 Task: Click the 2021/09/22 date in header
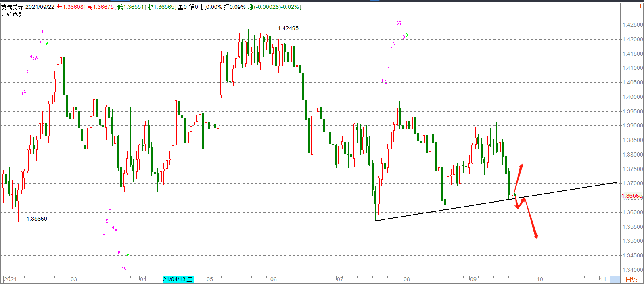point(41,7)
